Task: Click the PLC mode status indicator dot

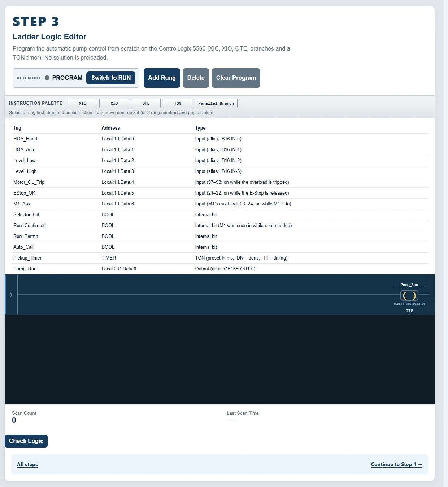Action: click(x=47, y=78)
